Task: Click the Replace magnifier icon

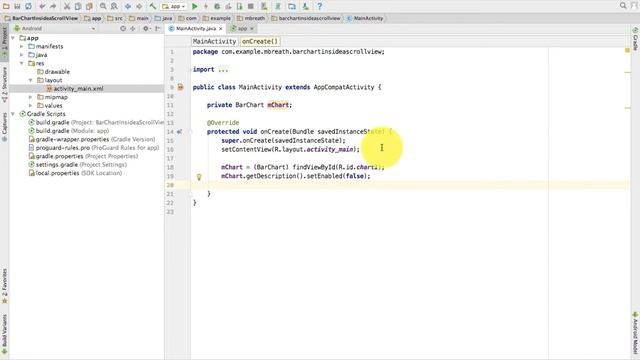Action: (114, 6)
